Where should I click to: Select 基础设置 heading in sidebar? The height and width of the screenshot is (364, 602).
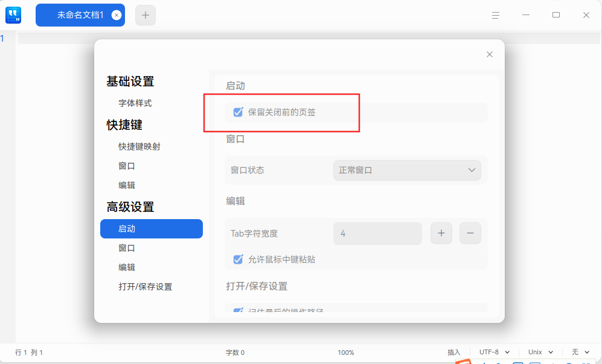130,81
